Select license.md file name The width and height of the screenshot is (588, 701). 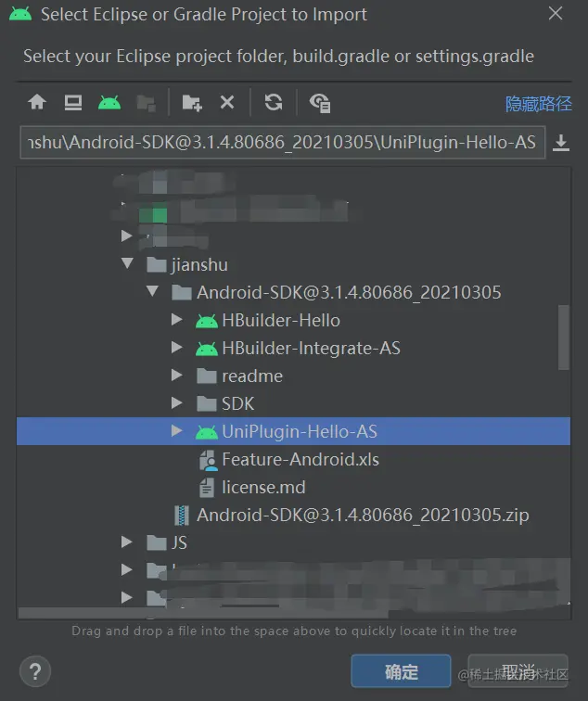click(263, 488)
